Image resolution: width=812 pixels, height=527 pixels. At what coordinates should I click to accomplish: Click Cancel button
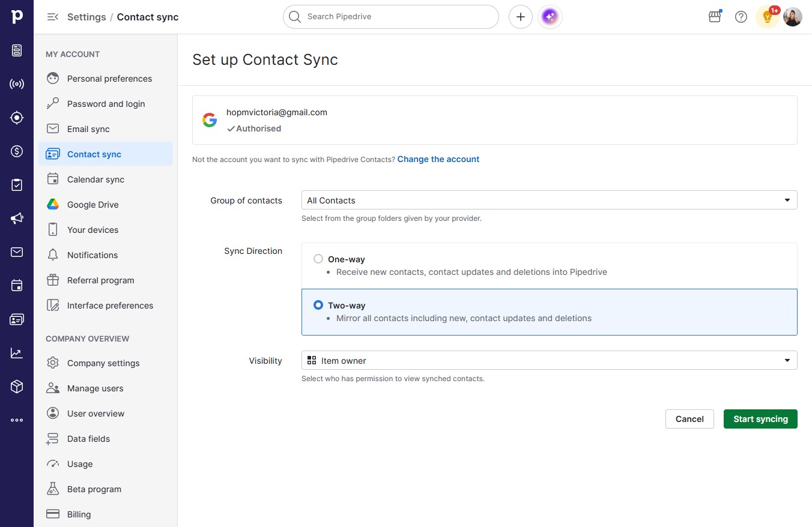[689, 419]
